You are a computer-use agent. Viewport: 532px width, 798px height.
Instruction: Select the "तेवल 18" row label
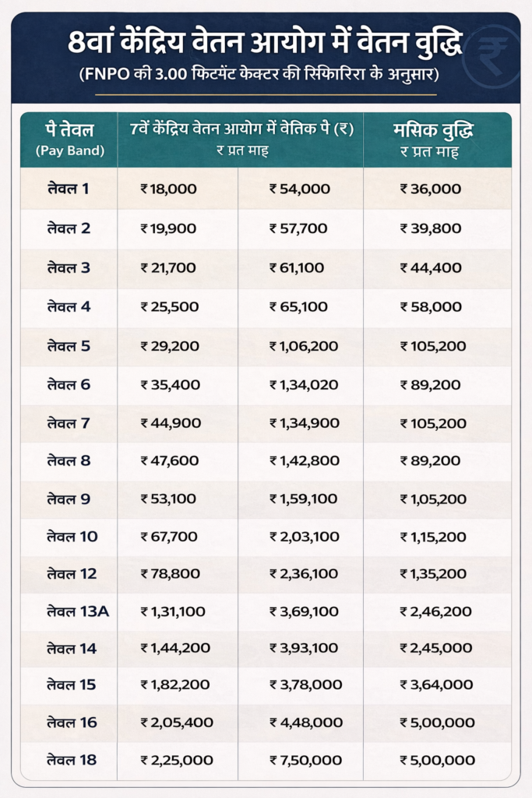71,760
